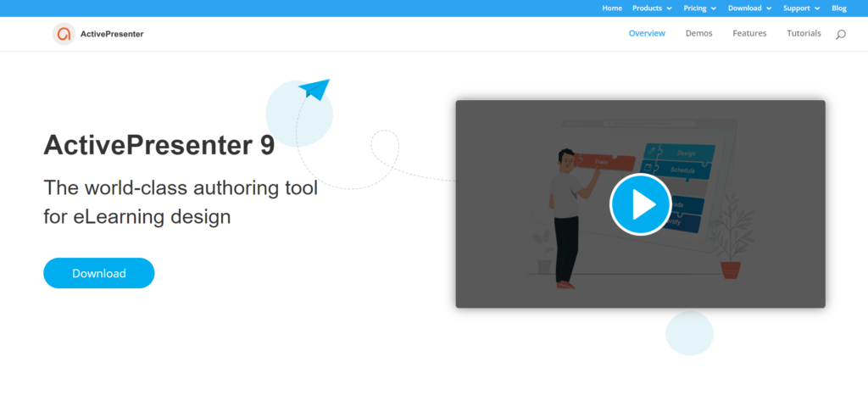Go to Home in top bar
868x407 pixels.
tap(612, 8)
